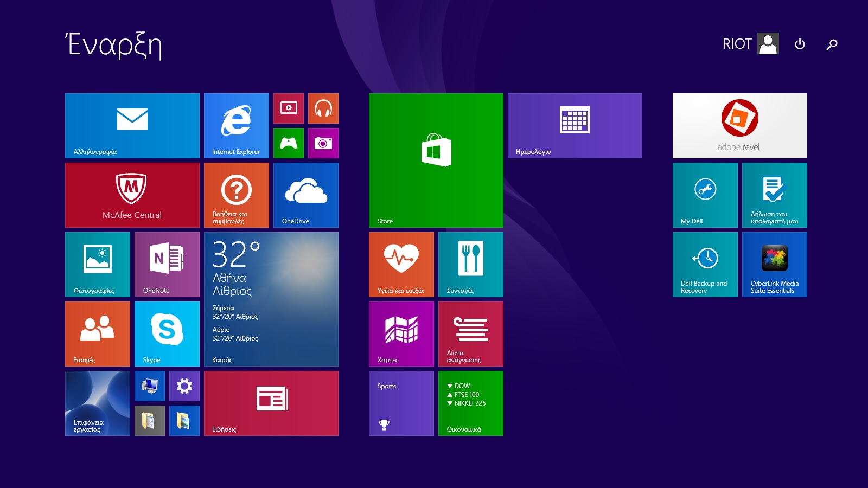Open Dell Backup and Recovery tile
This screenshot has height=488, width=868.
point(705,265)
